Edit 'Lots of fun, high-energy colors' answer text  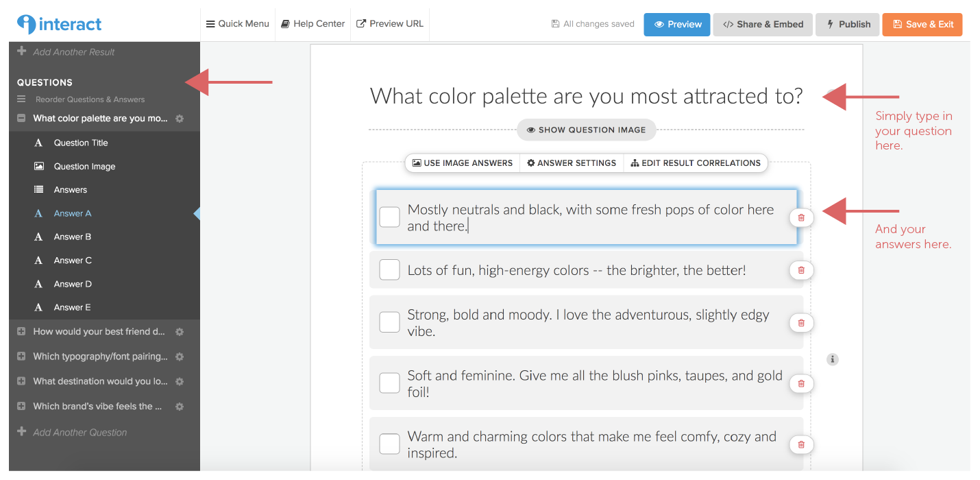click(x=576, y=270)
